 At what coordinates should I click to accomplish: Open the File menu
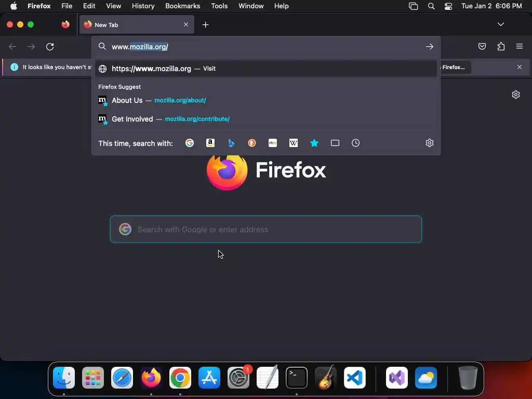point(67,6)
